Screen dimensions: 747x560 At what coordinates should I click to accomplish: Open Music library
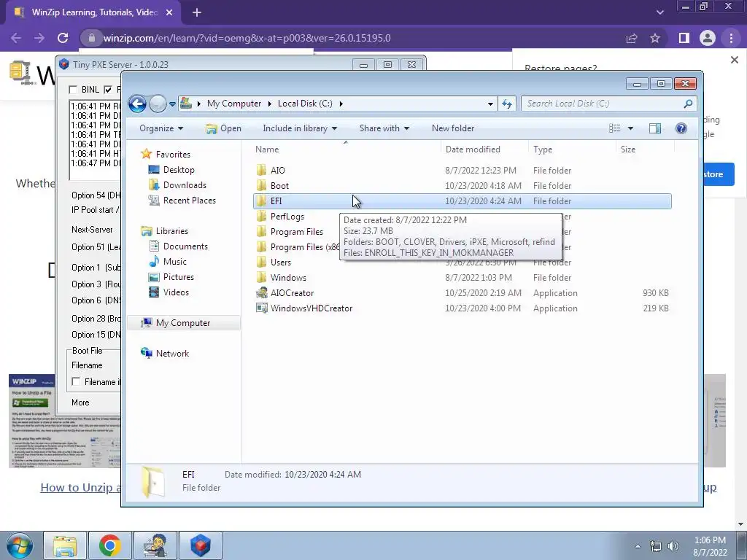pos(168,262)
